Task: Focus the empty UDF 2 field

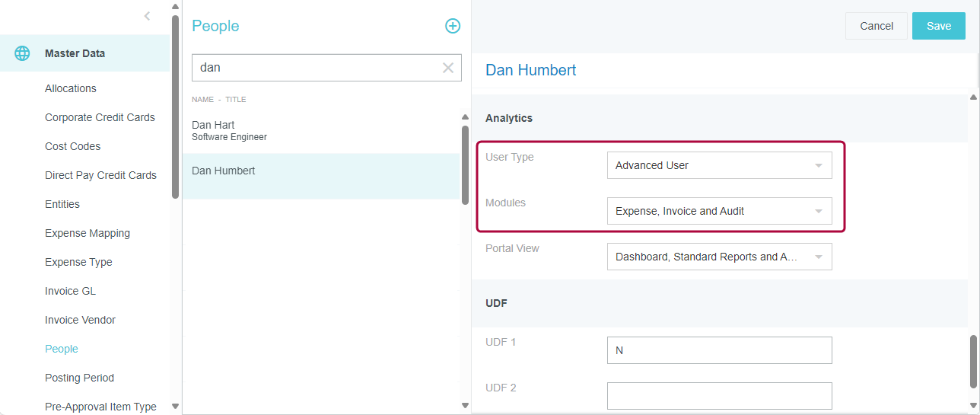Action: (719, 396)
